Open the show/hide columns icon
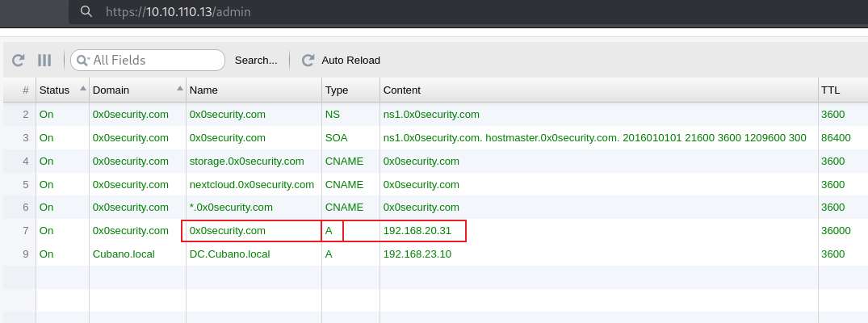The width and height of the screenshot is (868, 323). coord(44,60)
